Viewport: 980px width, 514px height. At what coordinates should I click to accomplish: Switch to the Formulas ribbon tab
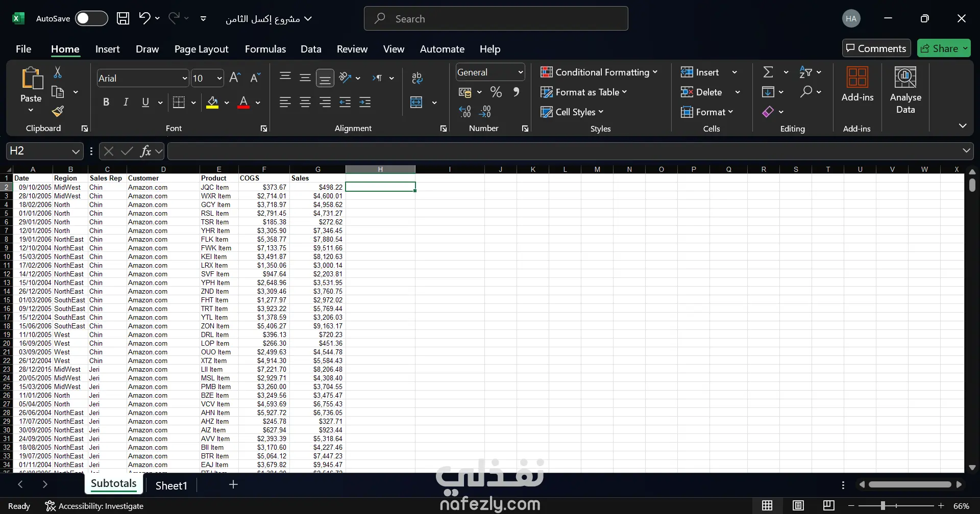click(x=265, y=49)
